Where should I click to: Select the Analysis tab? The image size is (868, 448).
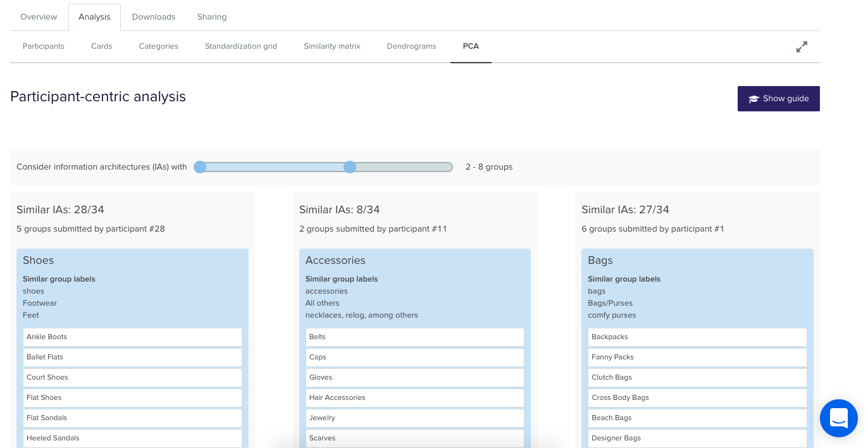tap(94, 17)
